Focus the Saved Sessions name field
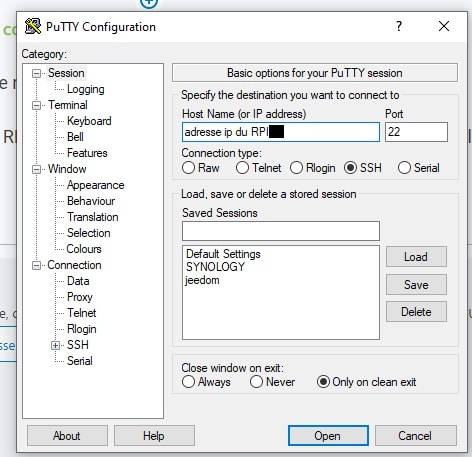 (281, 231)
